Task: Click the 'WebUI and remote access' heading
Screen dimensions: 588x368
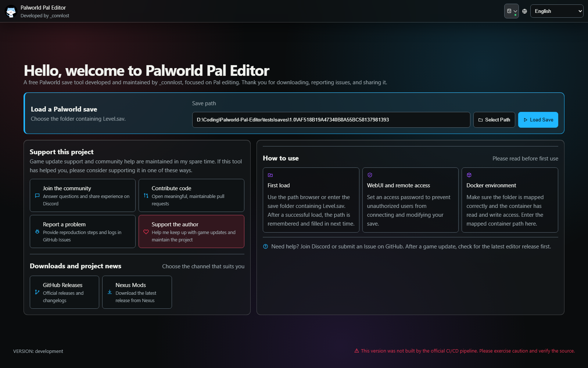Action: click(398, 185)
